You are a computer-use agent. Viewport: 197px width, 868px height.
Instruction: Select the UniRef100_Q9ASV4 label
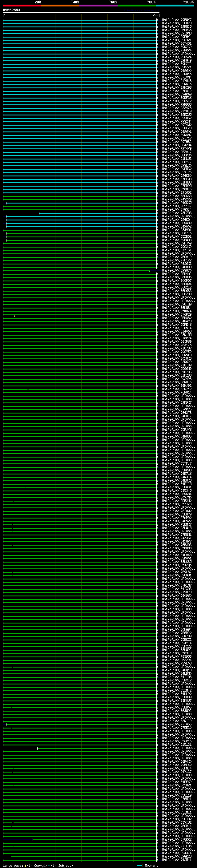tap(177, 57)
